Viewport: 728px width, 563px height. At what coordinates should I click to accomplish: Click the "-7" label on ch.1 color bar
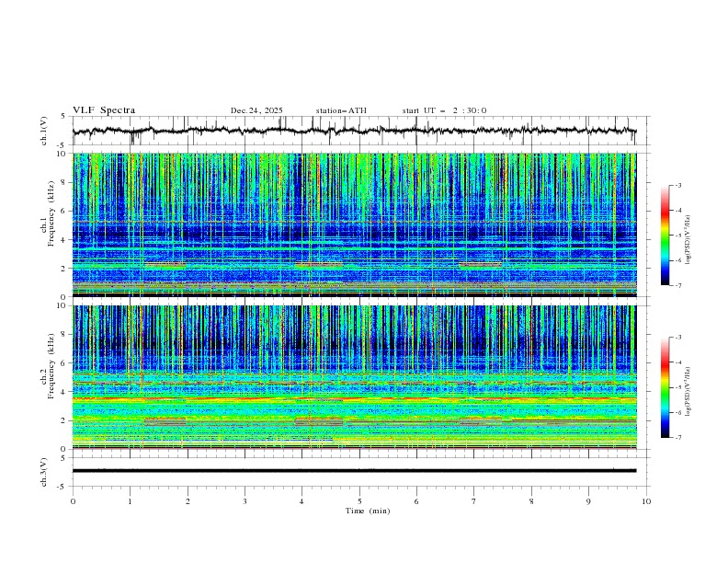tap(677, 285)
